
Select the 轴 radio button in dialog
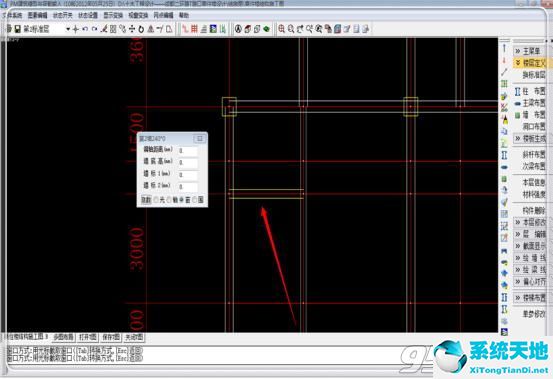coord(169,200)
